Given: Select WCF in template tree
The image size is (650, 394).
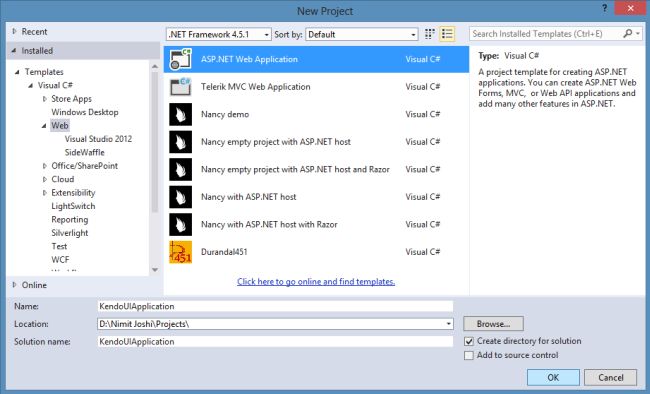Looking at the screenshot, I should [60, 260].
